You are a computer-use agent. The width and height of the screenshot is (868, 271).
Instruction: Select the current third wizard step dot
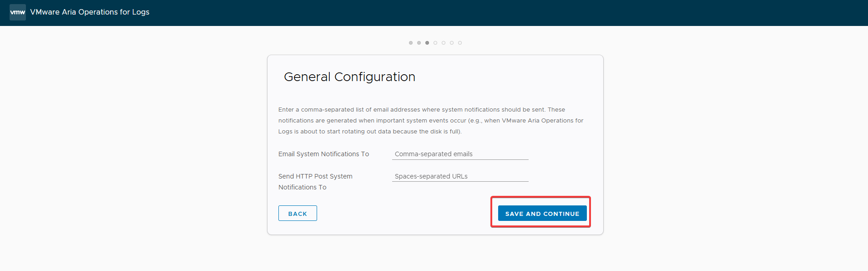tap(427, 43)
